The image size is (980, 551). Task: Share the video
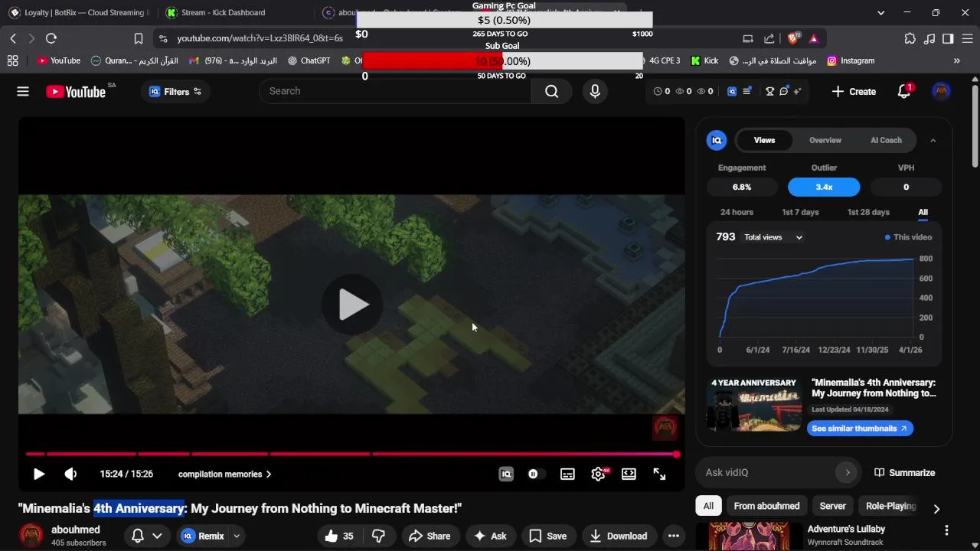(x=430, y=536)
